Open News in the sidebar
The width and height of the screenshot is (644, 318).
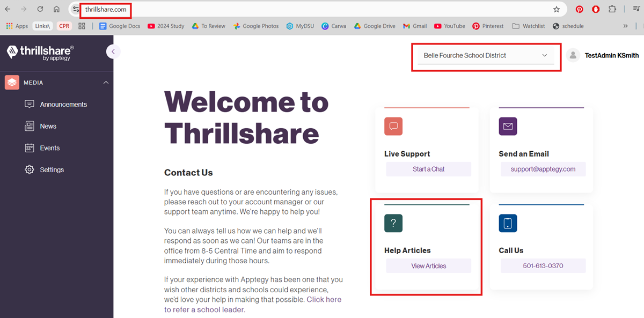point(41,126)
